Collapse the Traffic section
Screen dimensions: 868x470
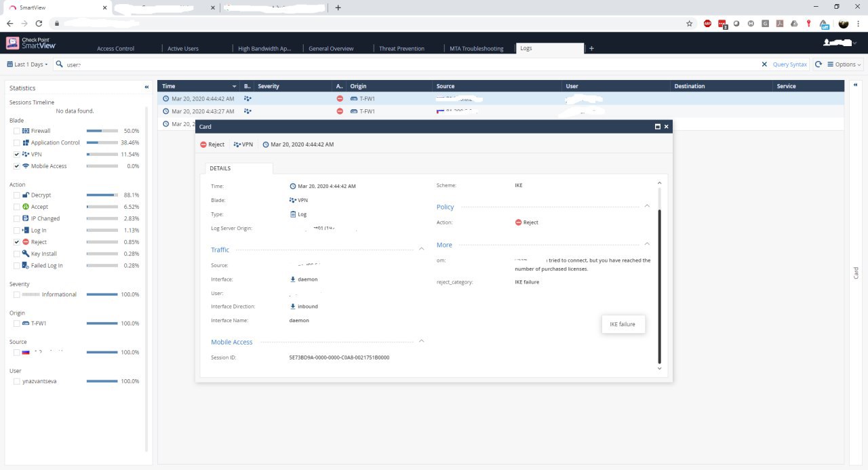[x=421, y=250]
